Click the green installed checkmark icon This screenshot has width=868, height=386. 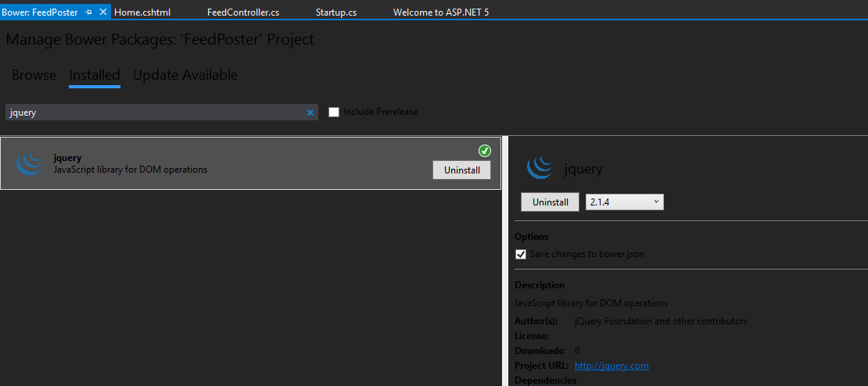click(x=484, y=151)
